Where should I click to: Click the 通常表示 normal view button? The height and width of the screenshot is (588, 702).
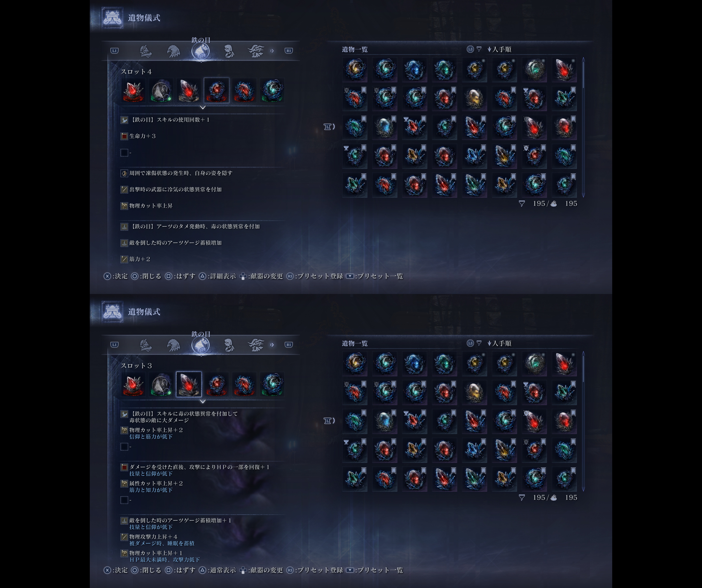pos(218,570)
